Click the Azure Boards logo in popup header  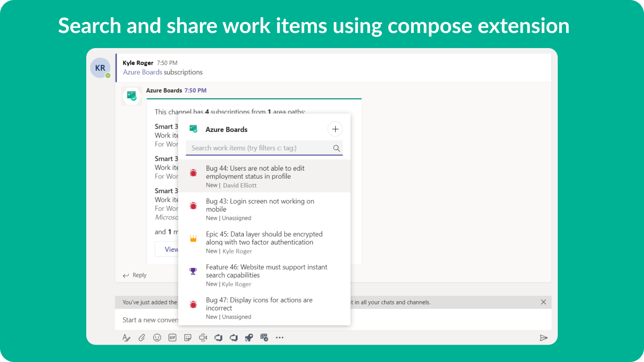click(x=193, y=129)
